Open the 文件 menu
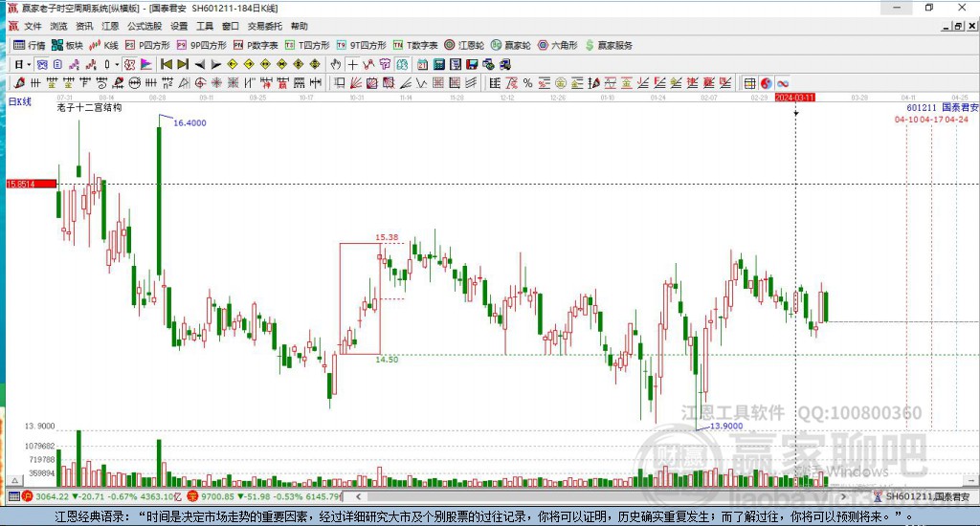Image resolution: width=980 pixels, height=526 pixels. tap(33, 26)
